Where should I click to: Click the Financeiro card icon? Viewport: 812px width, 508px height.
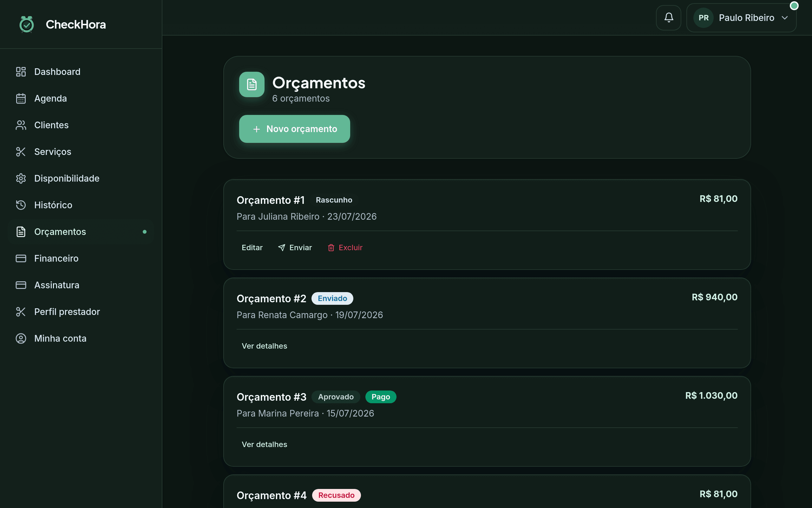(x=21, y=258)
